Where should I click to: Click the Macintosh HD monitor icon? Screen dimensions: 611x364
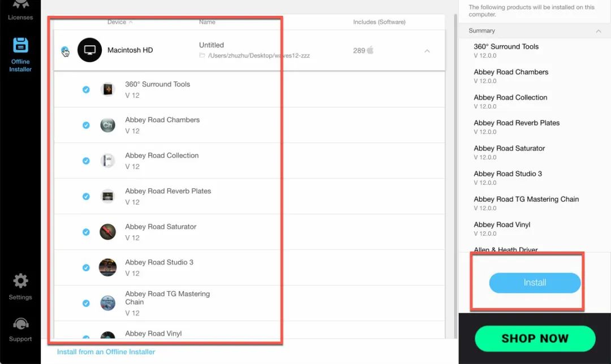point(89,50)
